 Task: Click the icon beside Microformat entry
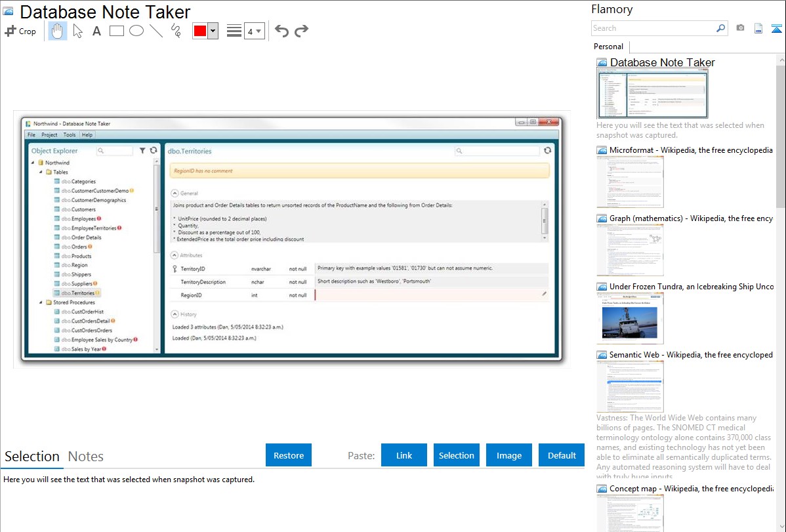(602, 150)
